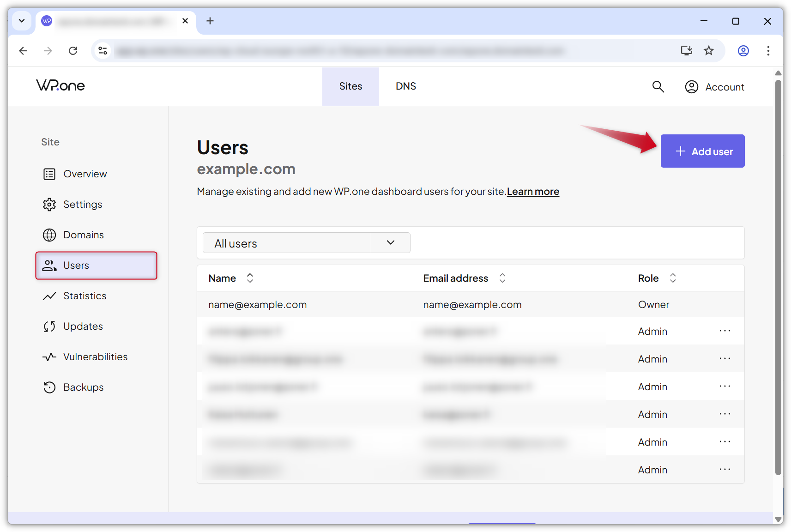Switch to the DNS tab
The height and width of the screenshot is (532, 791).
(x=405, y=86)
